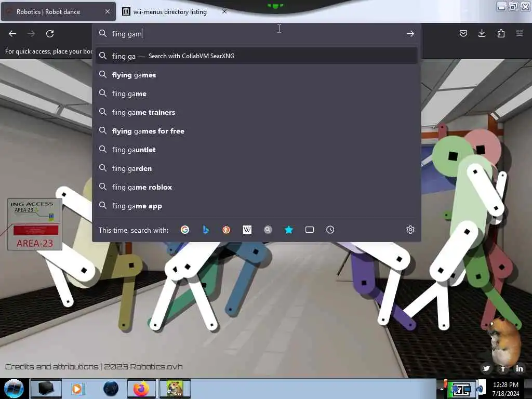This screenshot has width=532, height=399.
Task: Close the wii-menus directory listing tab
Action: 224,11
